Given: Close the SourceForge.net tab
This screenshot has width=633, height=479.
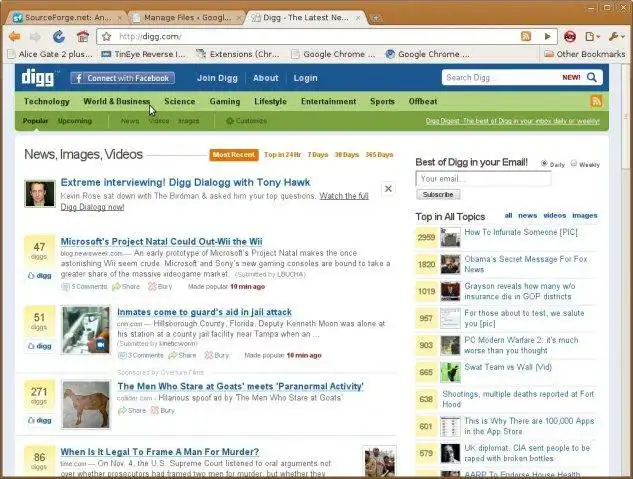Looking at the screenshot, I should point(119,18).
